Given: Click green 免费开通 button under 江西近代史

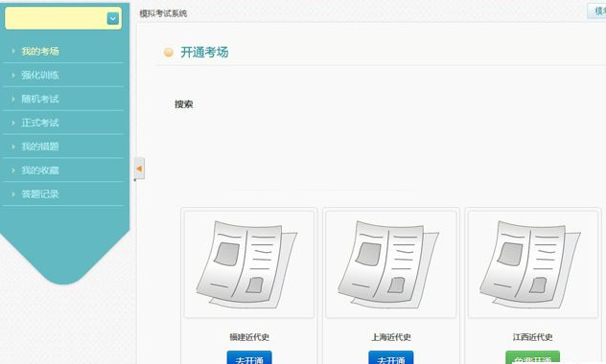Looking at the screenshot, I should click(532, 358).
